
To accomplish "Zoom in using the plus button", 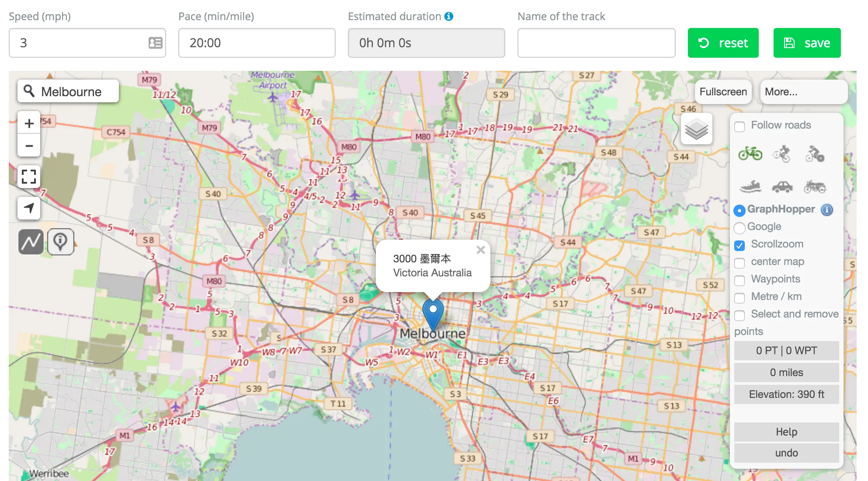I will pos(28,123).
